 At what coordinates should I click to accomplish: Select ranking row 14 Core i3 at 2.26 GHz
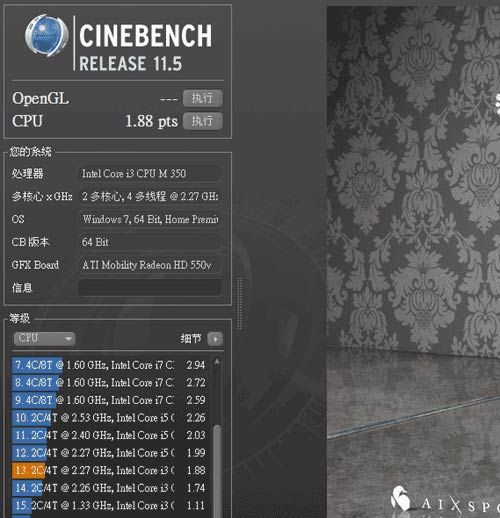(110, 488)
